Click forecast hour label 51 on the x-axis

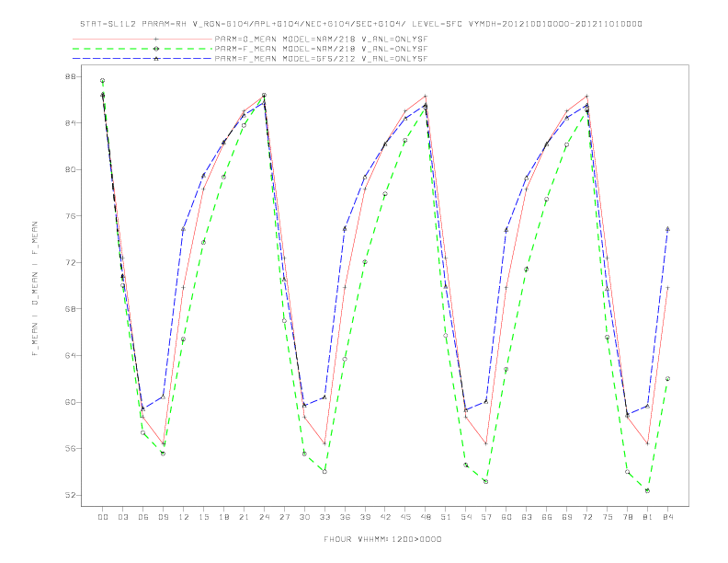(446, 517)
